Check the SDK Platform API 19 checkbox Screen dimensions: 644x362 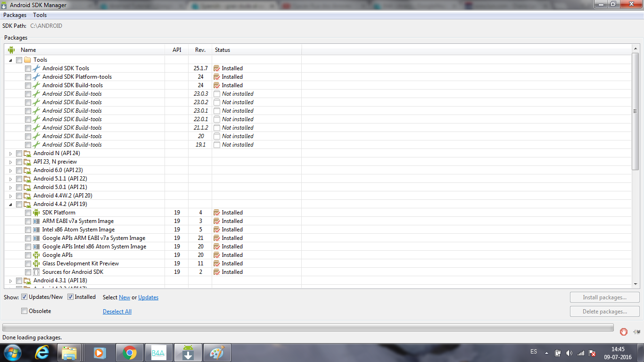(x=28, y=213)
